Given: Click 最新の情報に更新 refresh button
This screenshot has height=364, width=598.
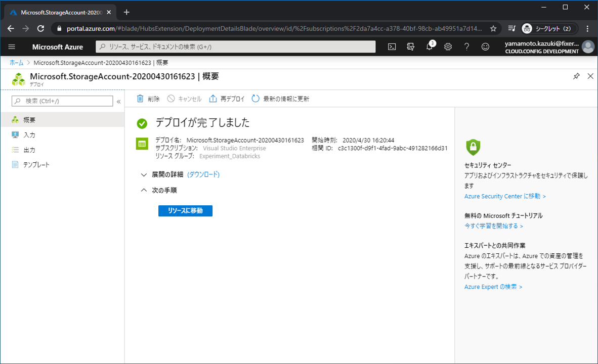Looking at the screenshot, I should coord(280,99).
